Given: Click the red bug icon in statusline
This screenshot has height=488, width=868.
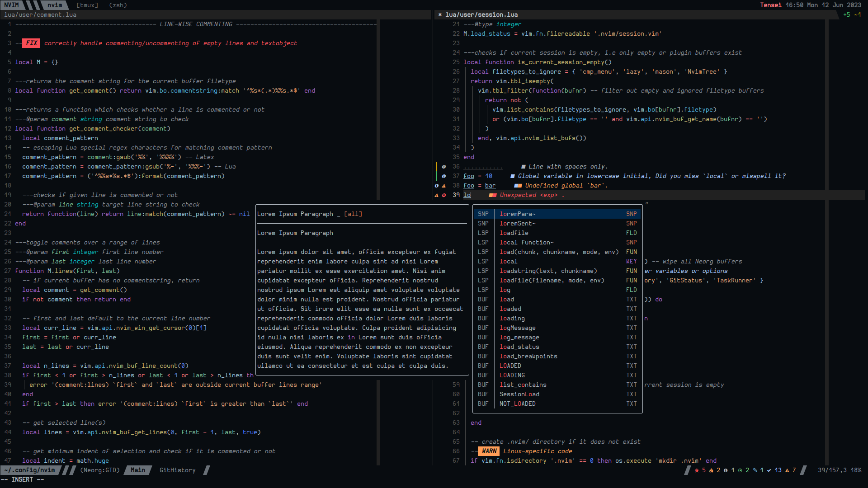Looking at the screenshot, I should tap(697, 470).
